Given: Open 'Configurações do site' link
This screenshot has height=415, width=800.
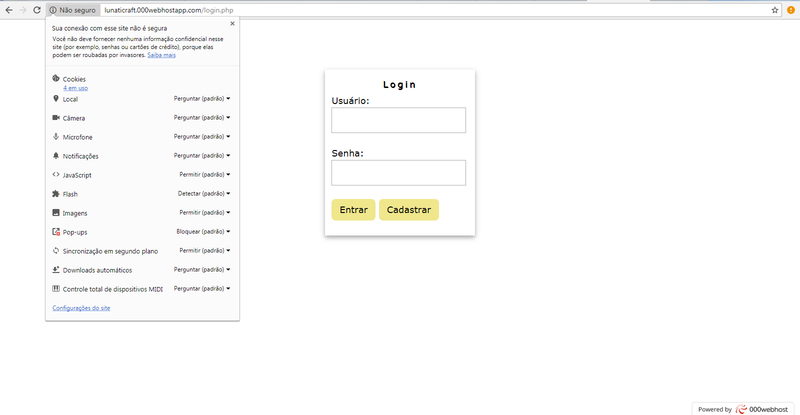Looking at the screenshot, I should [x=81, y=308].
